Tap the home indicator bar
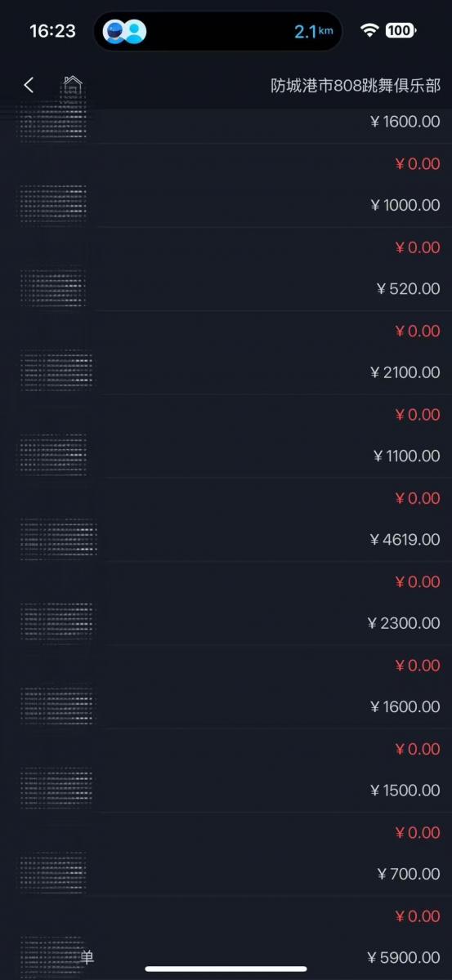The image size is (452, 980). coord(226,969)
